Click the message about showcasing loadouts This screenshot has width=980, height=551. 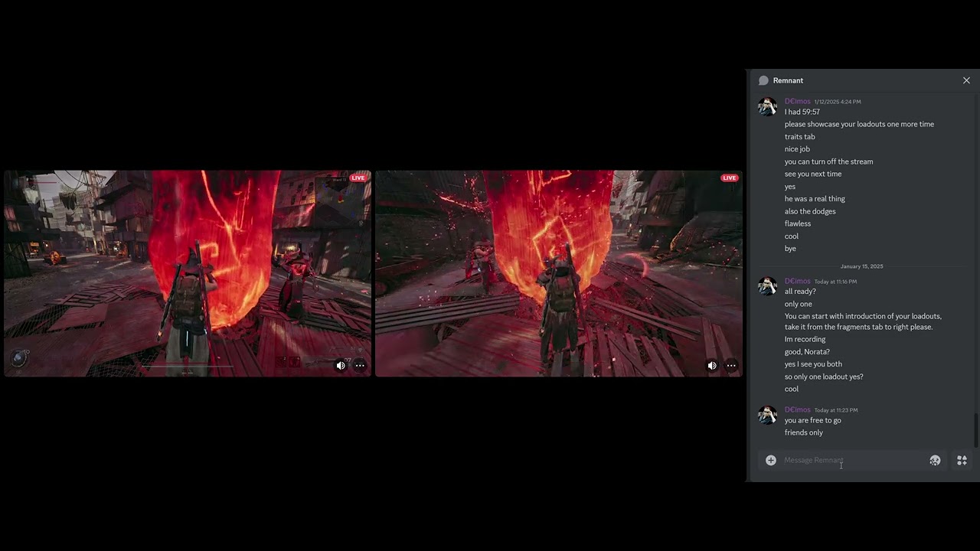tap(859, 124)
